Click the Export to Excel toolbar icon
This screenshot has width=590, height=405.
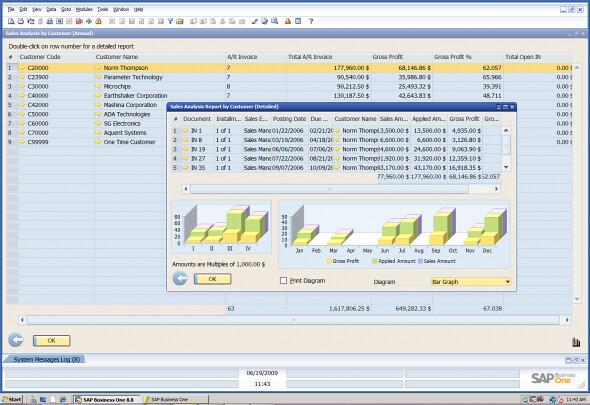tap(59, 21)
